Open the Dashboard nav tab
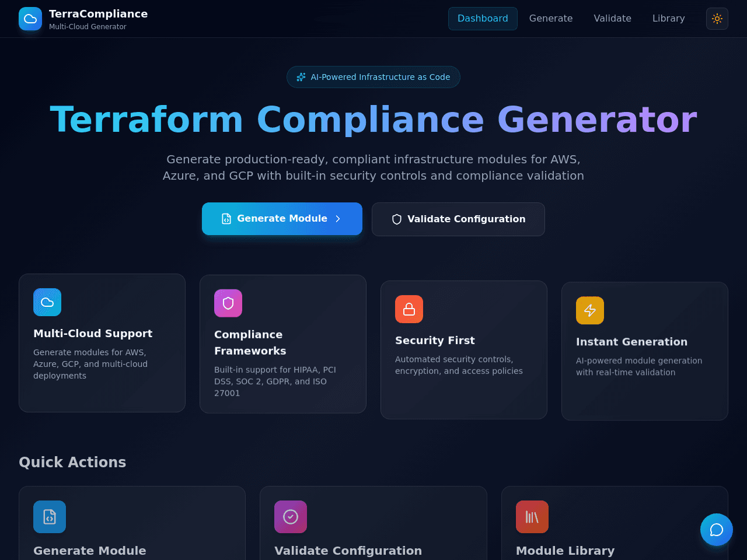Viewport: 747px width, 560px height. pyautogui.click(x=483, y=19)
